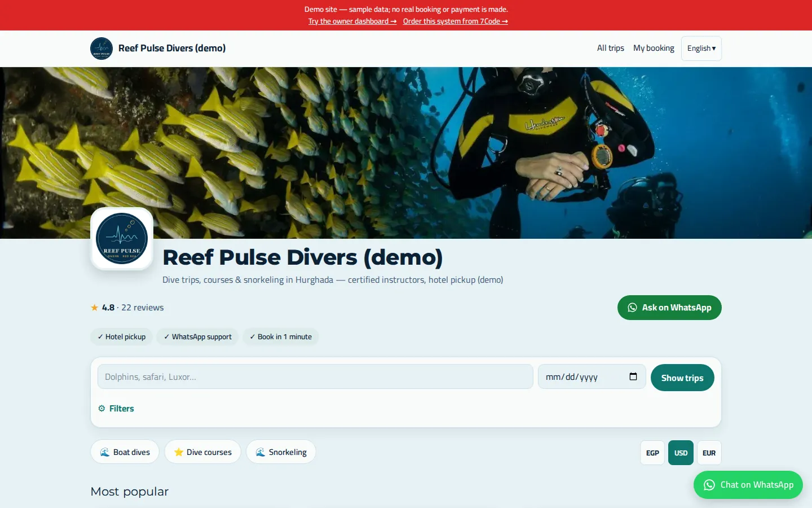Click the wave icon on Boat dives

[x=105, y=452]
